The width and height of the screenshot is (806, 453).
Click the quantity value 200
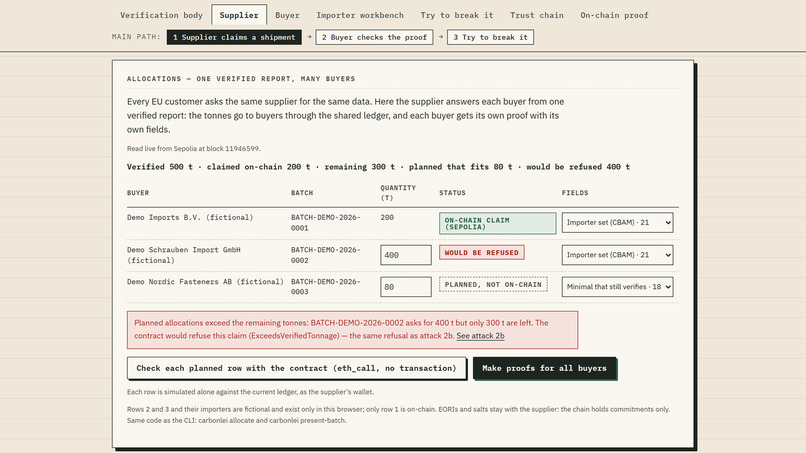[x=387, y=218]
